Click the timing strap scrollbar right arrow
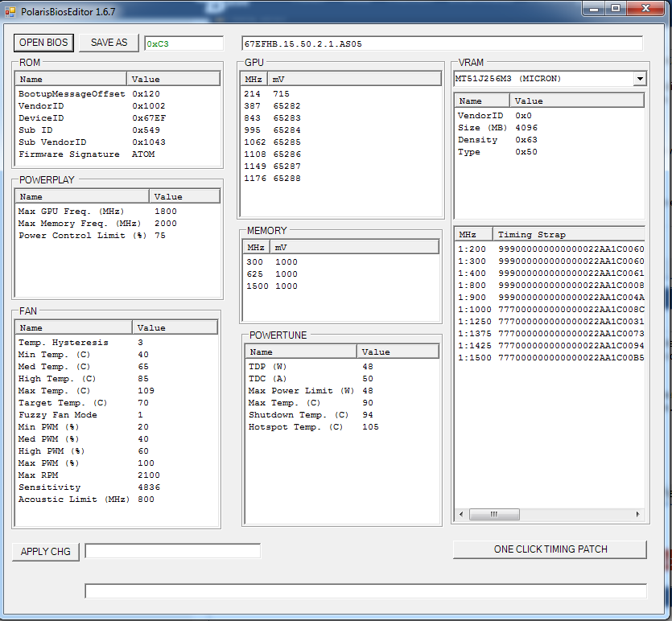Image resolution: width=672 pixels, height=621 pixels. [637, 514]
